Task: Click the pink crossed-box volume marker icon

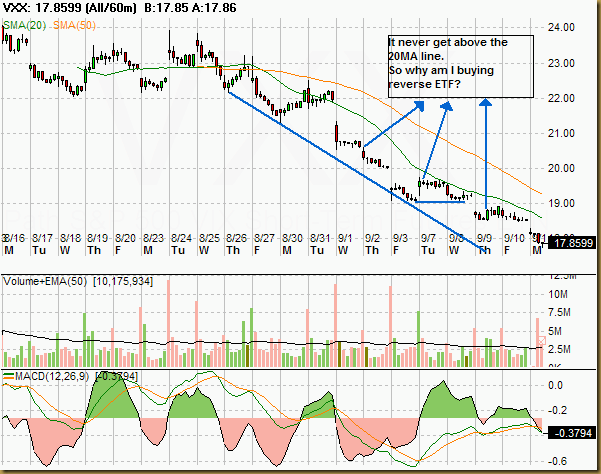Action: tap(542, 341)
